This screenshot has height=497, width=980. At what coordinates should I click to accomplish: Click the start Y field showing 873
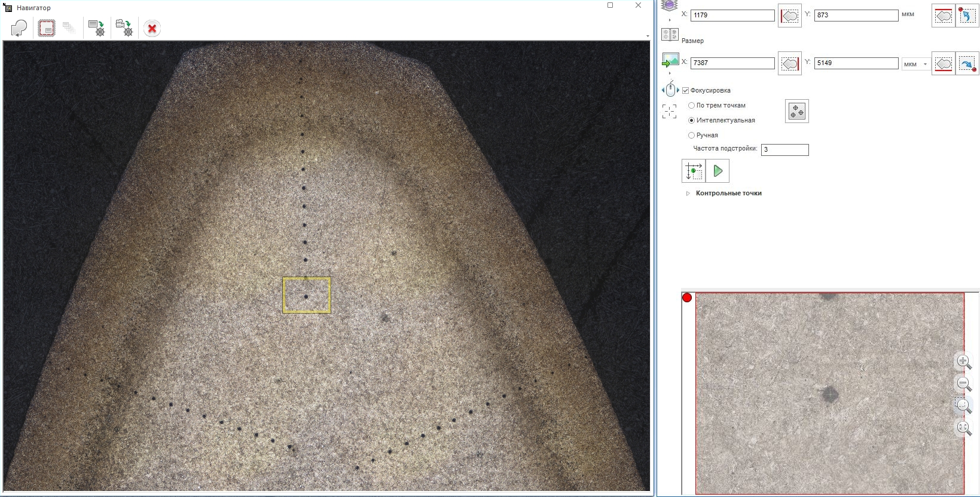856,16
